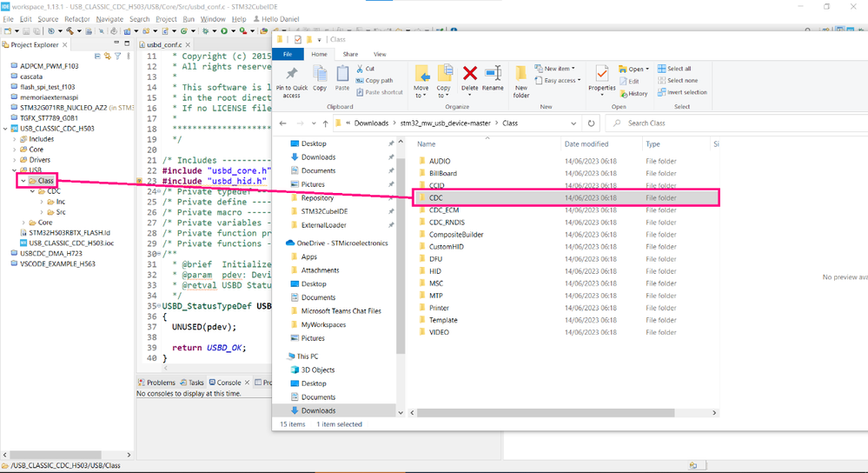
Task: Switch to the Problems tab
Action: [x=160, y=383]
